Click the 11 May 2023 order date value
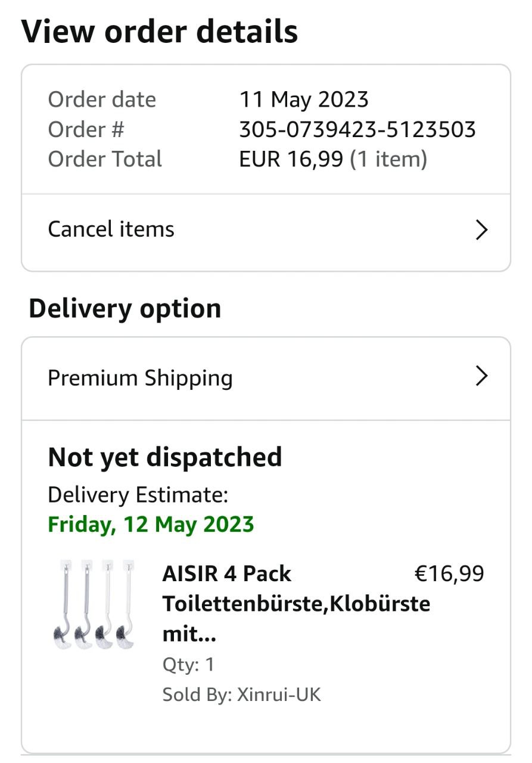The image size is (532, 763). (x=303, y=100)
